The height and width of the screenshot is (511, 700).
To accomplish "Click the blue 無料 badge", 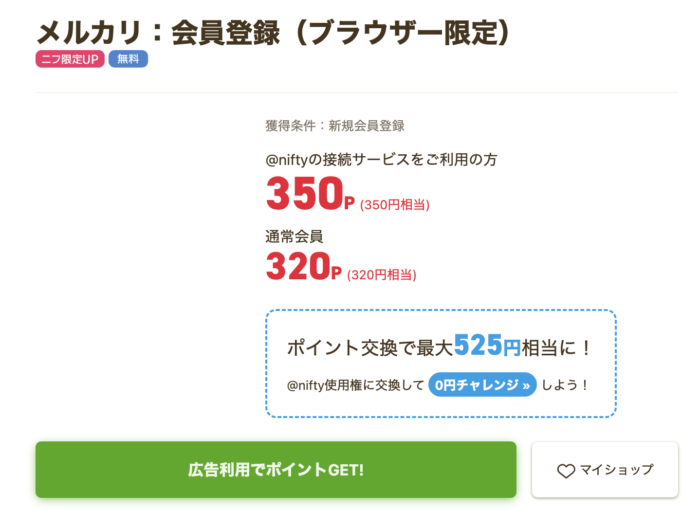I will point(128,59).
